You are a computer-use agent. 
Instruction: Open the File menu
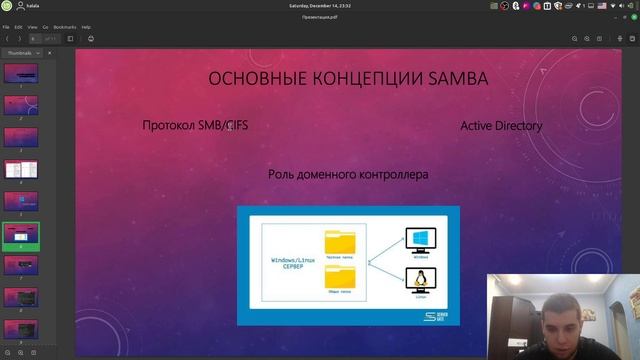click(6, 27)
